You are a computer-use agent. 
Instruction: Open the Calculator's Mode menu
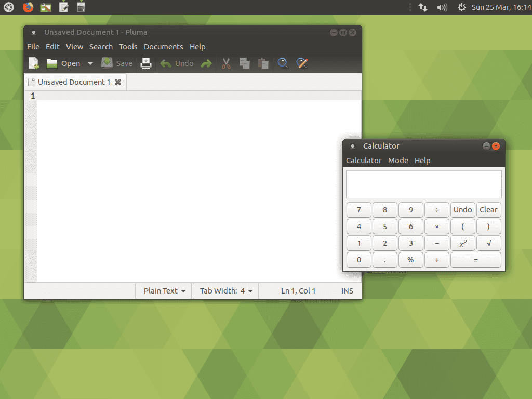coord(398,160)
